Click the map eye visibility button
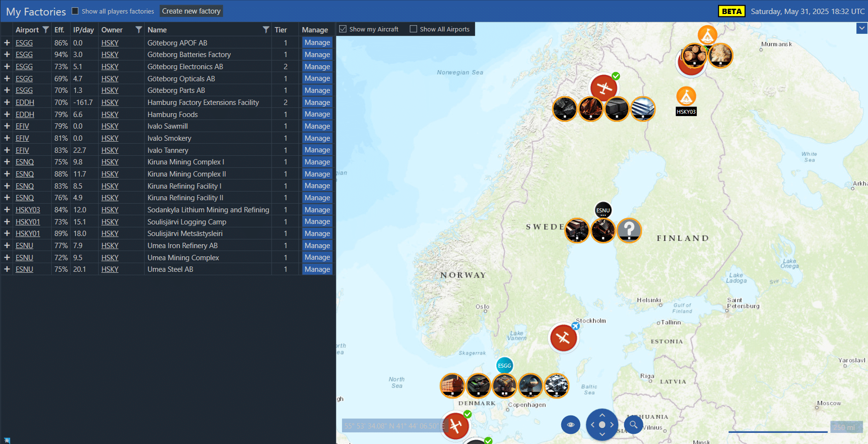This screenshot has width=868, height=444. (x=570, y=425)
